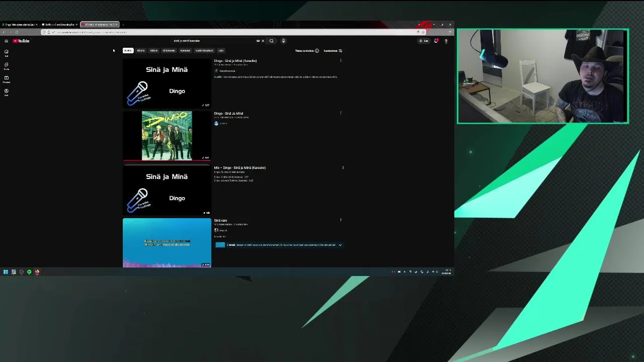This screenshot has height=362, width=644.
Task: Open Shorts in the YouTube sidebar
Action: pos(7,66)
